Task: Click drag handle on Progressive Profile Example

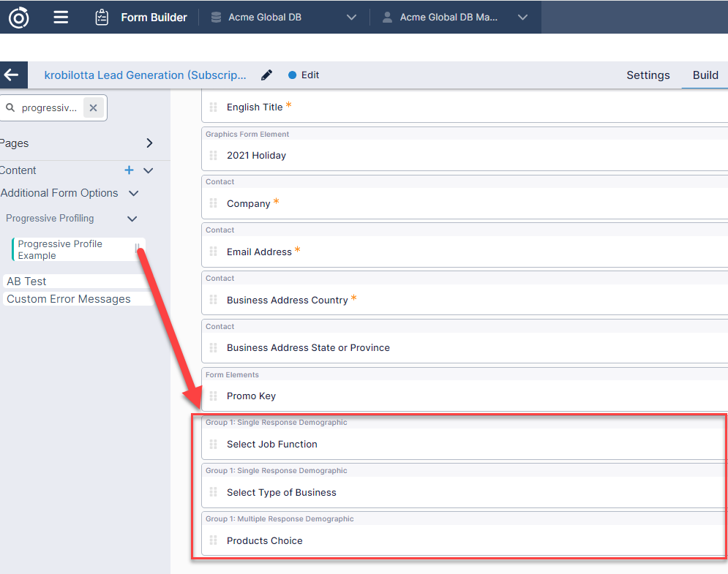Action: pos(137,249)
